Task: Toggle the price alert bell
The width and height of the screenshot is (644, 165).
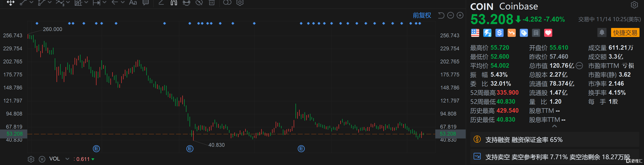Action: pyautogui.click(x=602, y=33)
